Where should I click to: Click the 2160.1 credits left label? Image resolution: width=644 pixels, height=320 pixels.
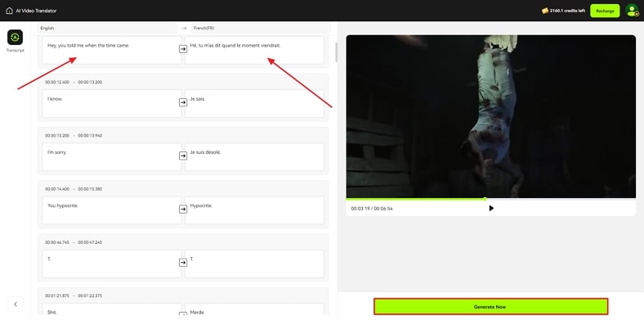click(568, 11)
